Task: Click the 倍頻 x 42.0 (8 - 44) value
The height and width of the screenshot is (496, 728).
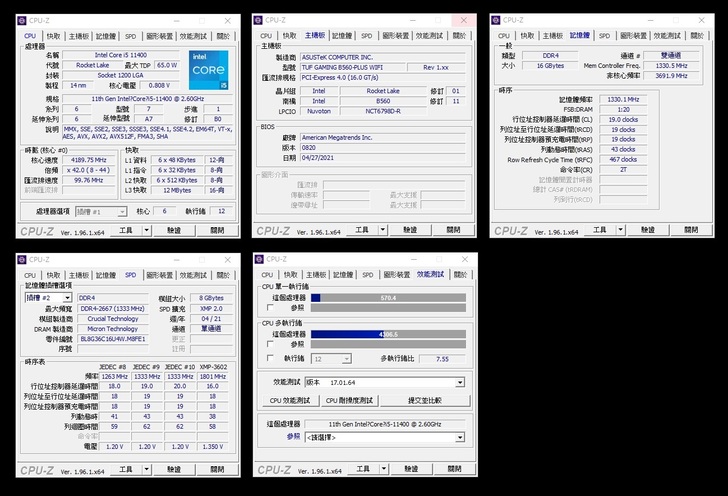Action: tap(88, 170)
